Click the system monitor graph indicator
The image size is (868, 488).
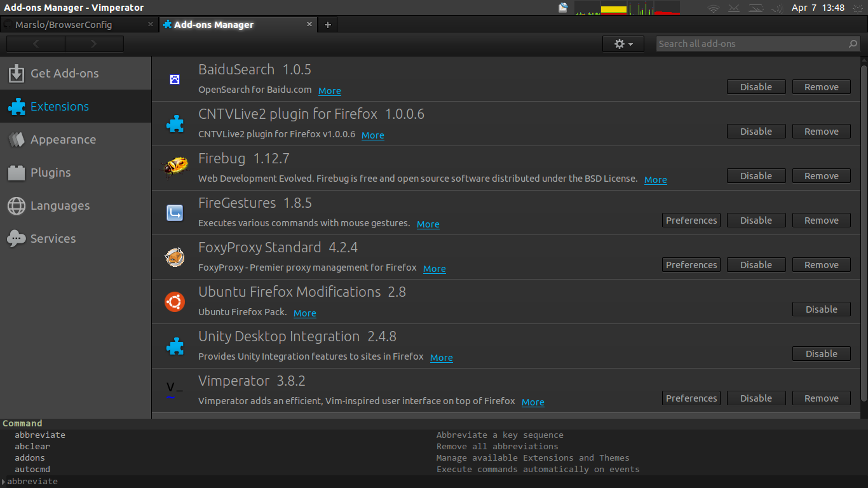(627, 8)
